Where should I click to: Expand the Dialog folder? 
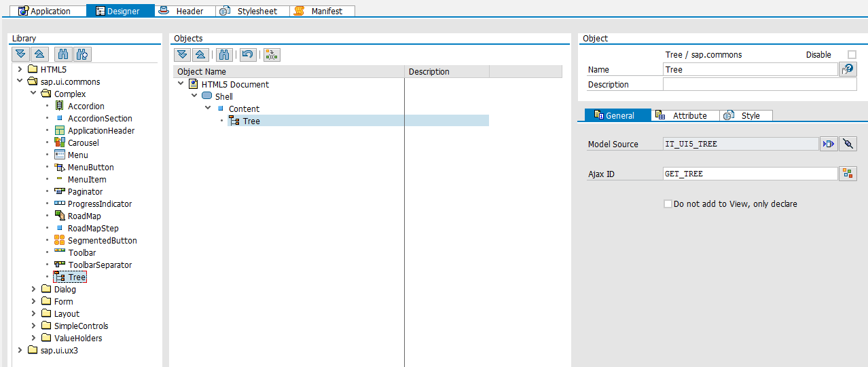pyautogui.click(x=33, y=290)
